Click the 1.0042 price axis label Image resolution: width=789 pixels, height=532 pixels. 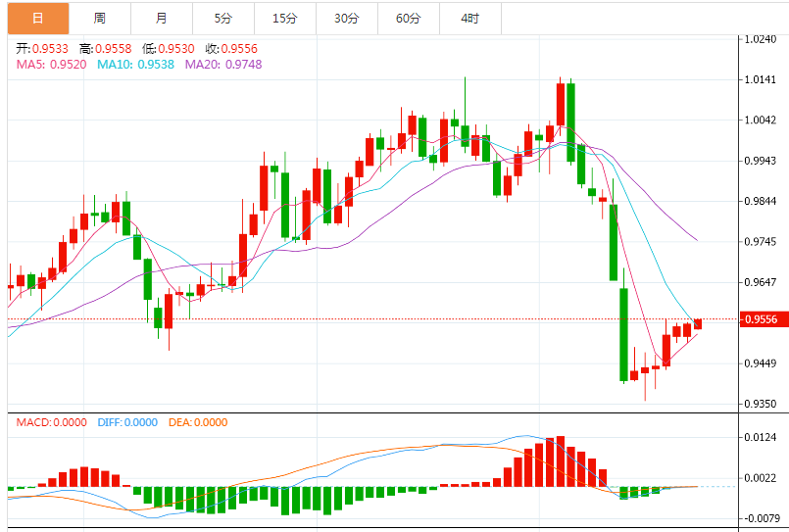[x=761, y=120]
